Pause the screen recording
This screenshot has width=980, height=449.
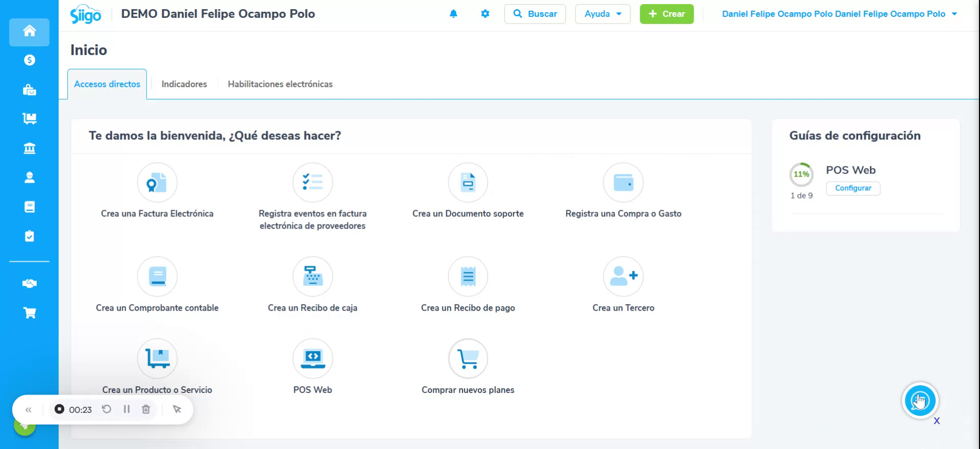127,409
